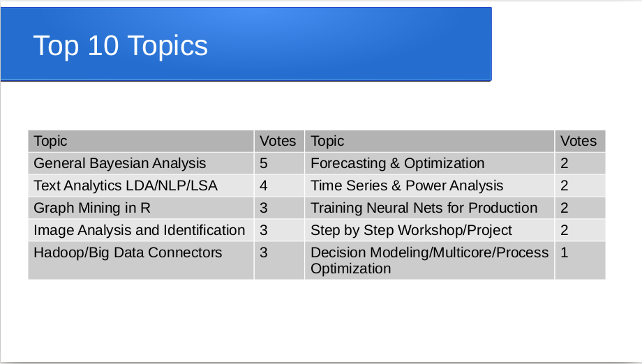Click the Hadoop/Big Data Connectors cell

[x=141, y=261]
